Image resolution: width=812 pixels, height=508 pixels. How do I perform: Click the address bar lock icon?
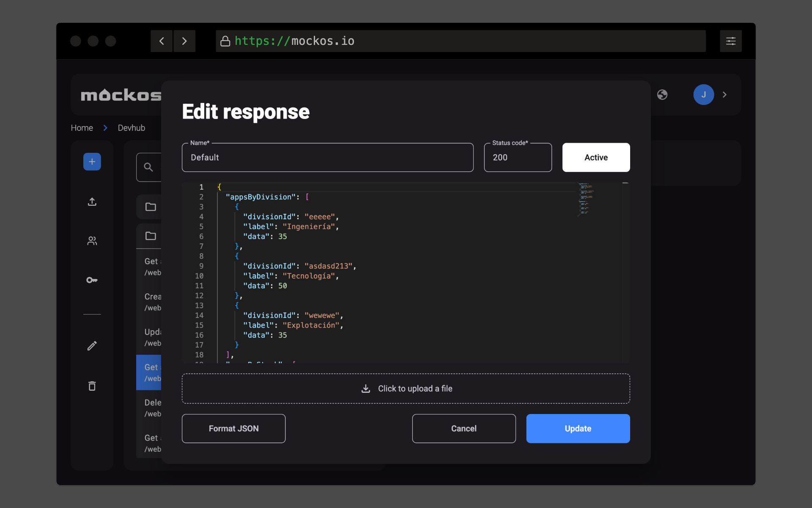coord(225,41)
